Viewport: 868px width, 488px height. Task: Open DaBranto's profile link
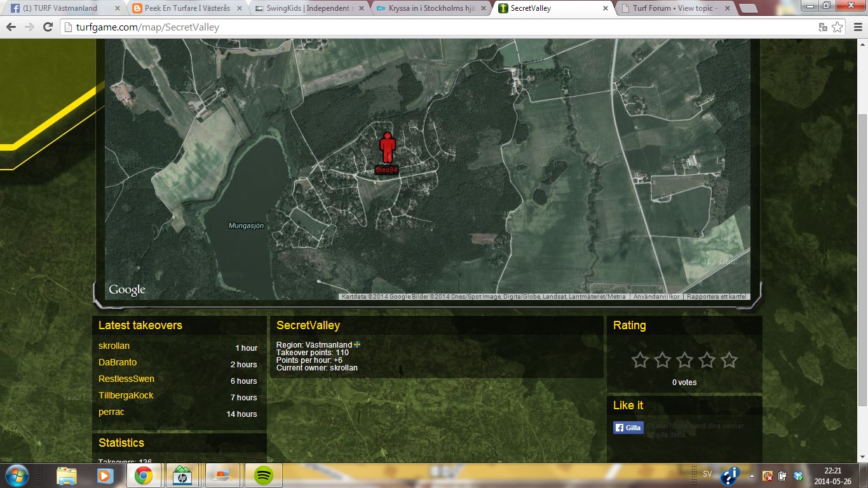118,362
